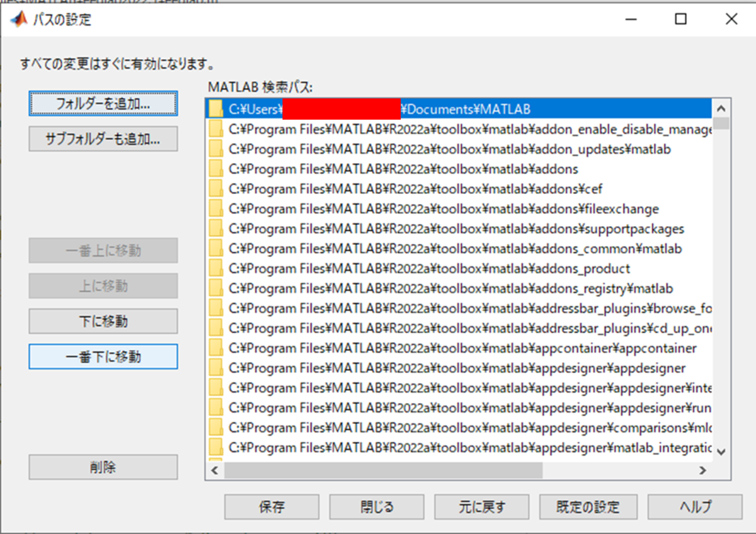Select the addons_product path row

click(460, 269)
